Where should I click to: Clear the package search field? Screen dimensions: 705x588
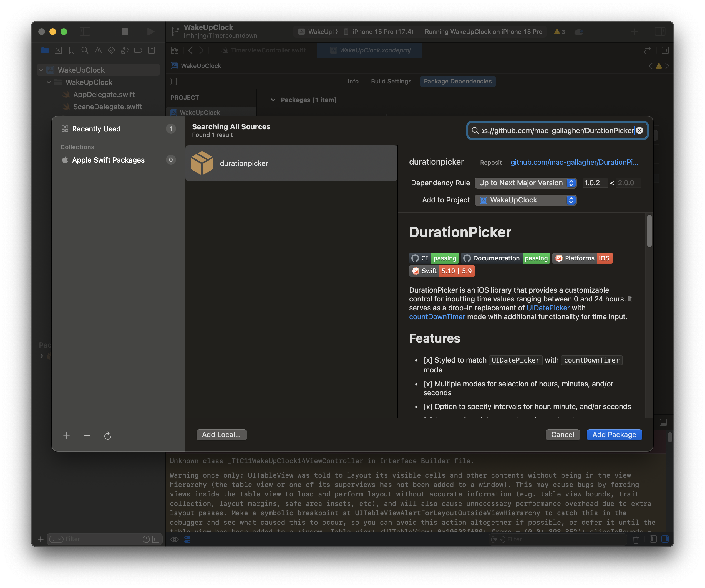click(639, 130)
